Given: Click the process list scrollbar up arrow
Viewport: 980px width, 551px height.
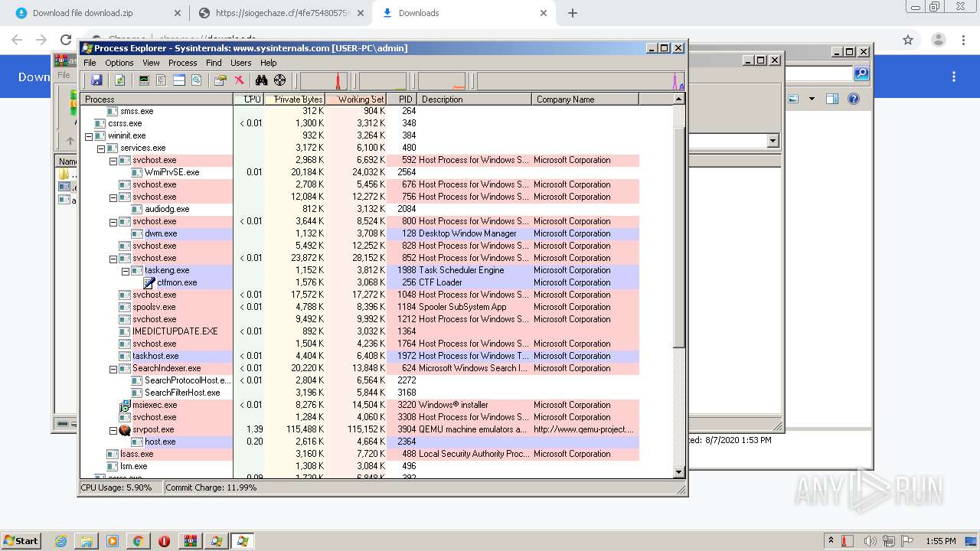Looking at the screenshot, I should click(679, 99).
